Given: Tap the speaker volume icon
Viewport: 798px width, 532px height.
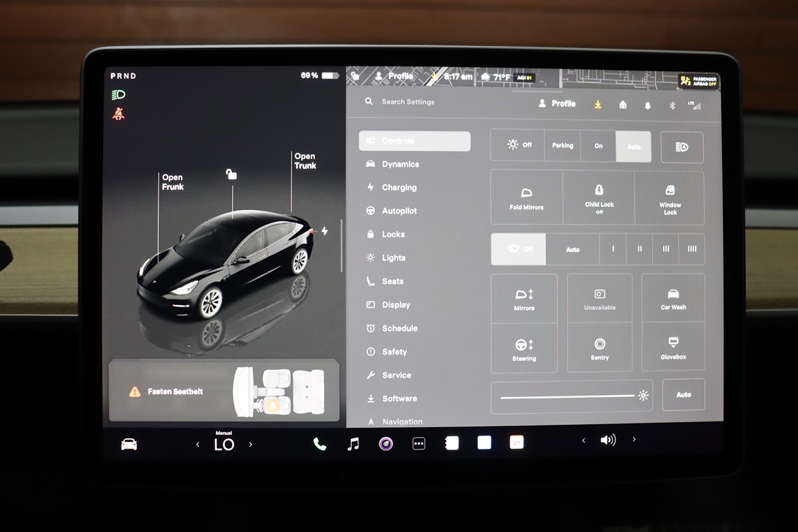Looking at the screenshot, I should click(x=608, y=440).
